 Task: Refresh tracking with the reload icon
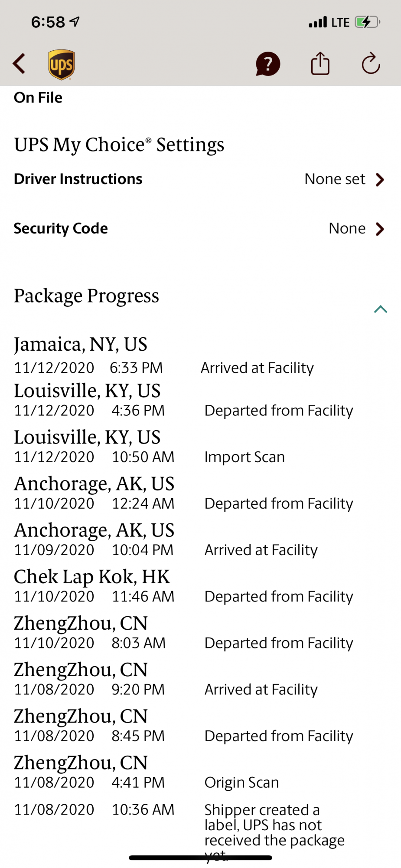[x=371, y=64]
